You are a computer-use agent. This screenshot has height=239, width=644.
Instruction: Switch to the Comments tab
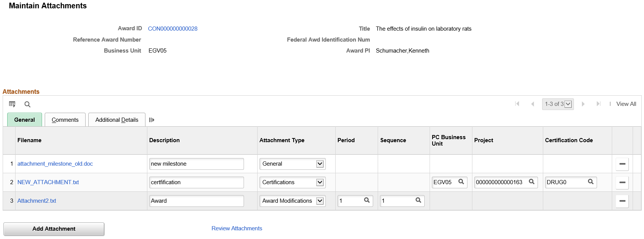[65, 120]
